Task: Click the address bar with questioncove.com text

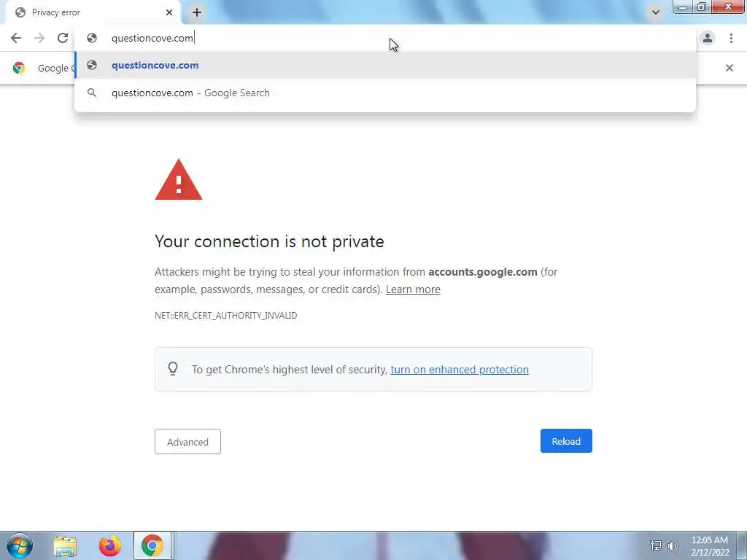Action: (x=385, y=38)
